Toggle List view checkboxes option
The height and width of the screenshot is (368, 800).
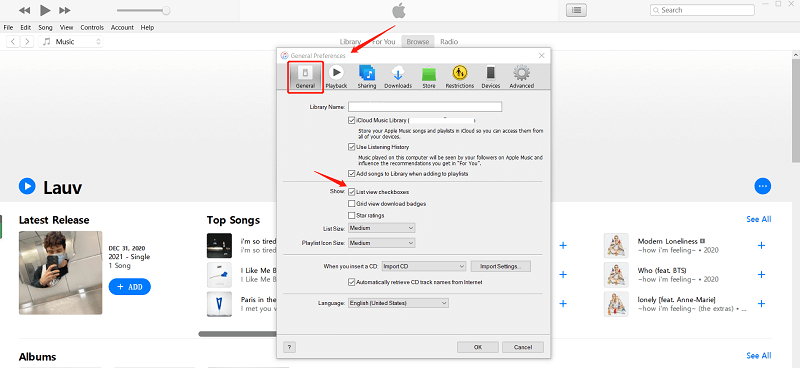352,192
